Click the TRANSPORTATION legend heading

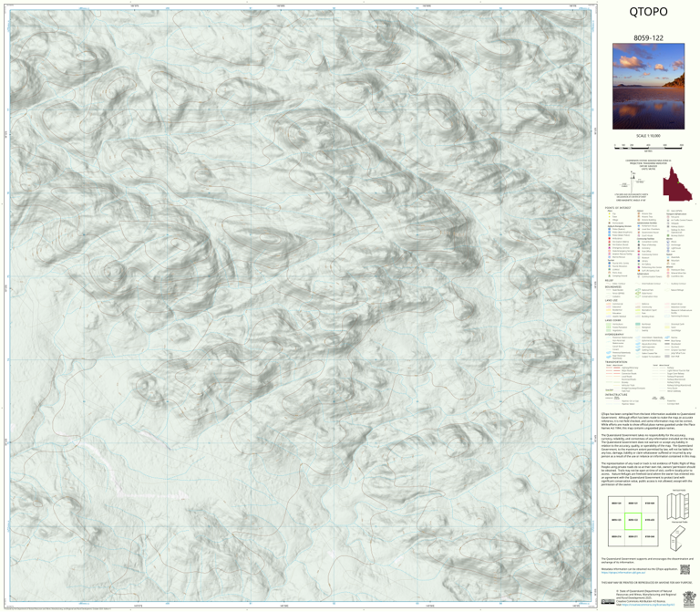[x=616, y=363]
